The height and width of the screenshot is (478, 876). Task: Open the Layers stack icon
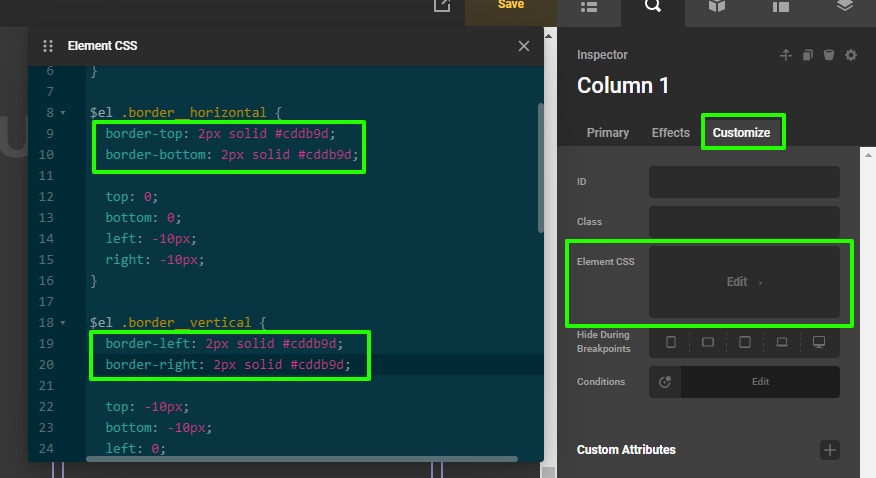(844, 6)
